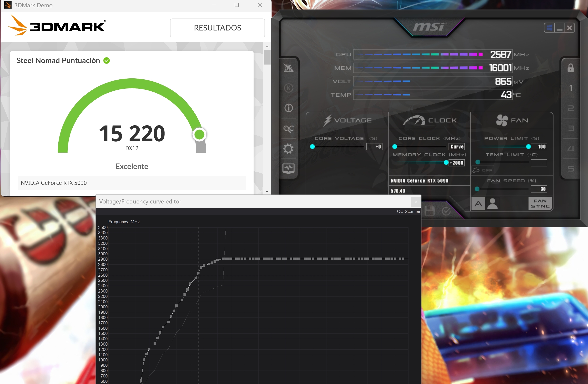Enable auto fan mode A button
The image size is (588, 384).
(x=478, y=204)
